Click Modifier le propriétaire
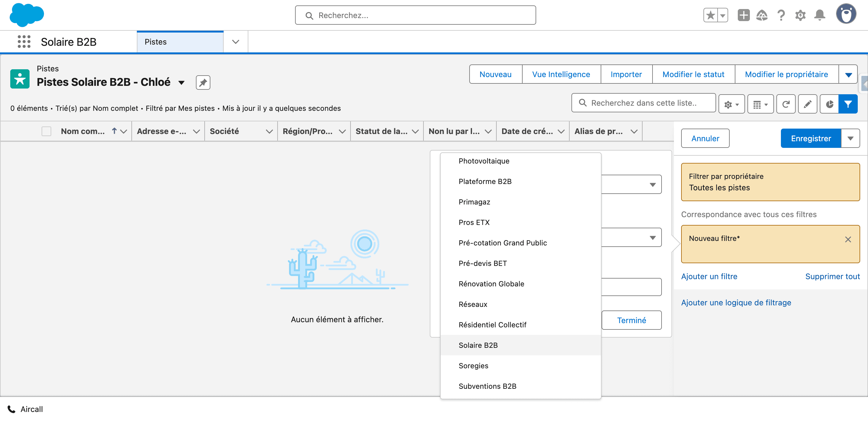 (786, 74)
